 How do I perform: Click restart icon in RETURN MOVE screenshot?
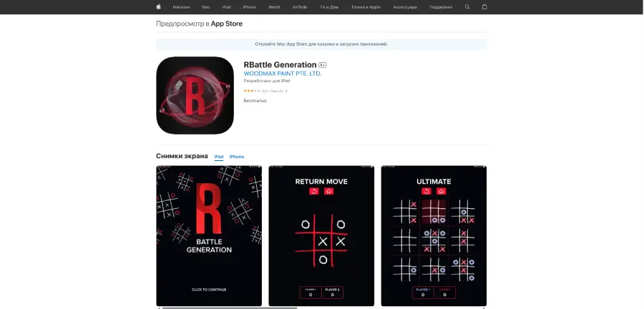click(314, 191)
